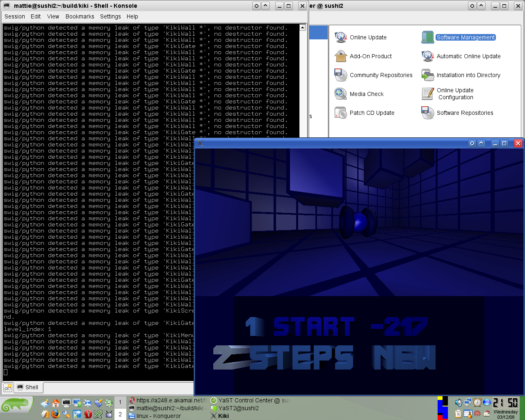Open the Online Update module in YaST
Screen dimensions: 525x420
click(361, 37)
